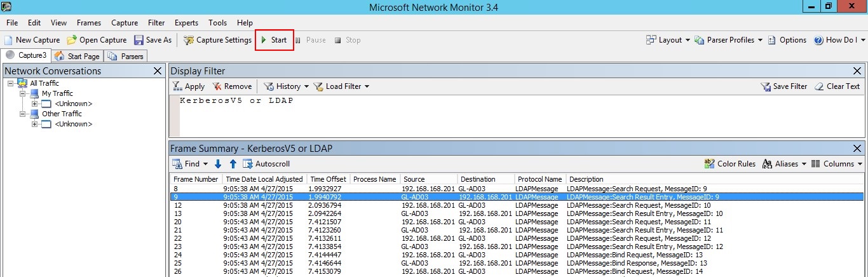Image resolution: width=868 pixels, height=277 pixels.
Task: Collapse the Other Traffic tree node
Action: (23, 114)
